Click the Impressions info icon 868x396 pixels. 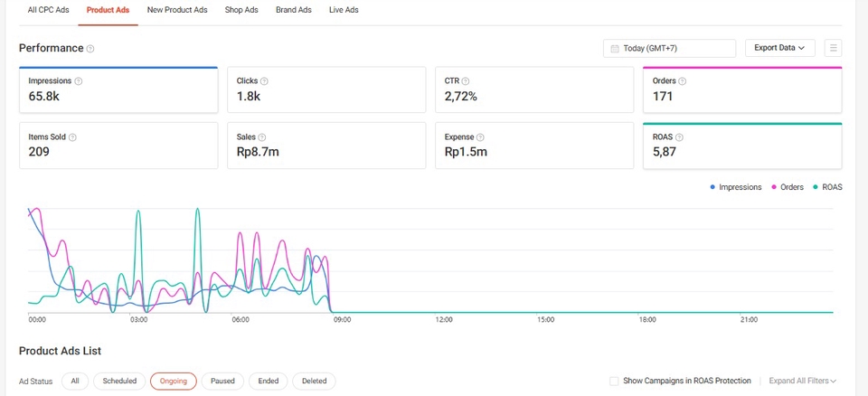tap(79, 81)
